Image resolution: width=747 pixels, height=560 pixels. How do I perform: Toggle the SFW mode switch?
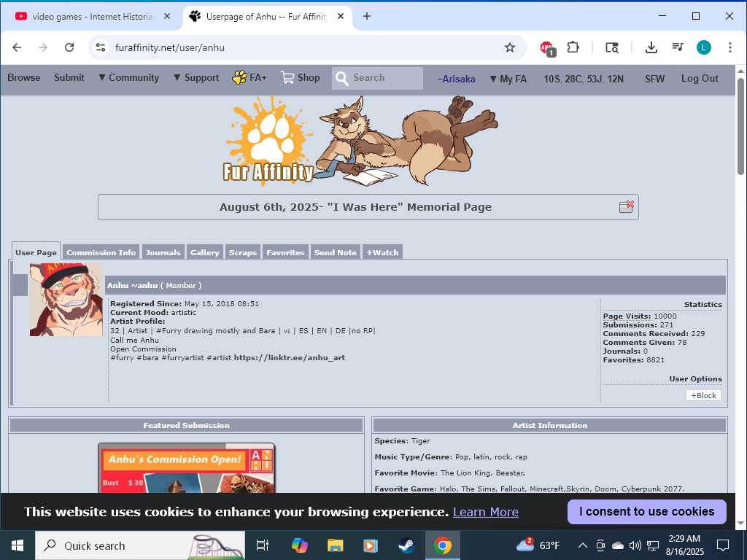[x=654, y=79]
